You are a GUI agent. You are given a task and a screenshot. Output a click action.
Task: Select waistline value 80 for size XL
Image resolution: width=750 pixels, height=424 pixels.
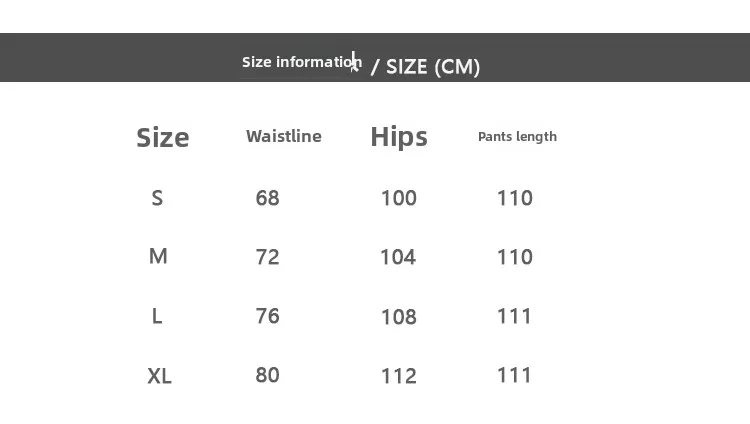coord(268,375)
